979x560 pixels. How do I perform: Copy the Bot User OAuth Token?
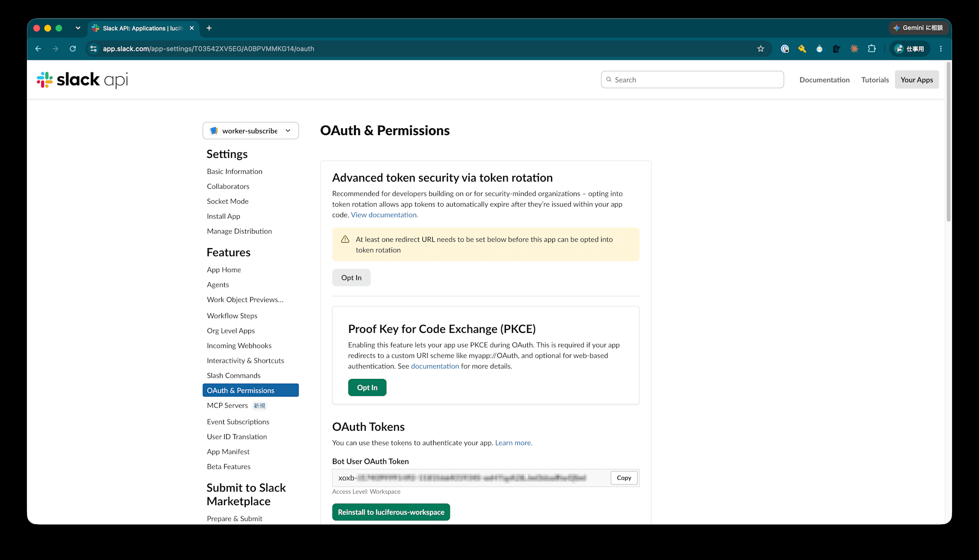624,478
